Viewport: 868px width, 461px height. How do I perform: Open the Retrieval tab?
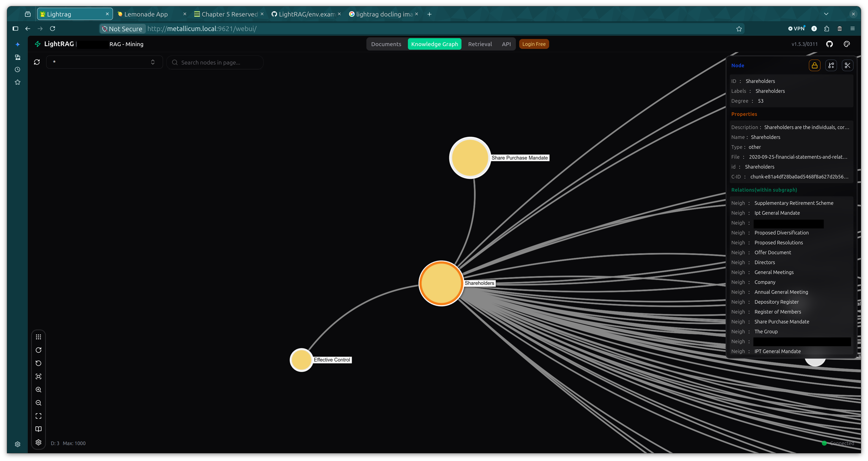(x=480, y=44)
